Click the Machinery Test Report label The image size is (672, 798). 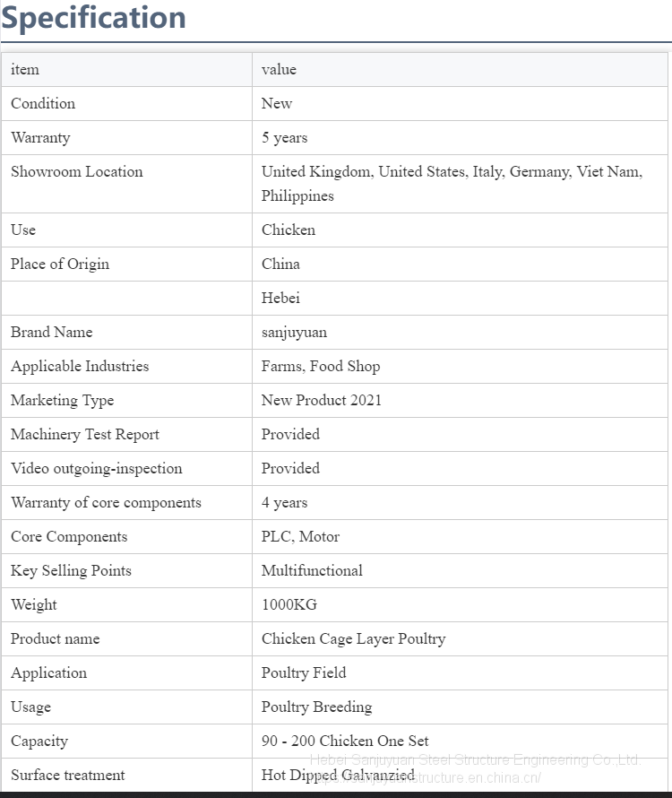[x=85, y=435]
